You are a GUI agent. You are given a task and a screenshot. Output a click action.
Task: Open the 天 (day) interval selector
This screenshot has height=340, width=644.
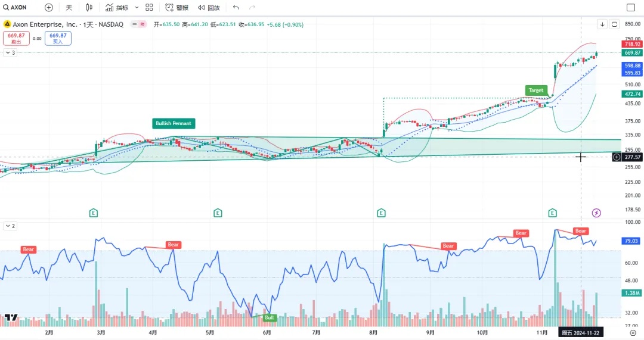pos(69,8)
